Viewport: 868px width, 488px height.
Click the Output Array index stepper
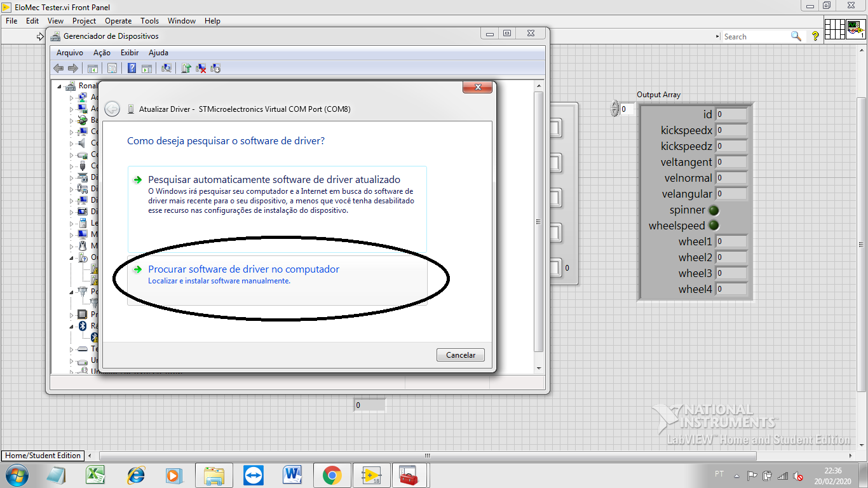click(x=614, y=109)
